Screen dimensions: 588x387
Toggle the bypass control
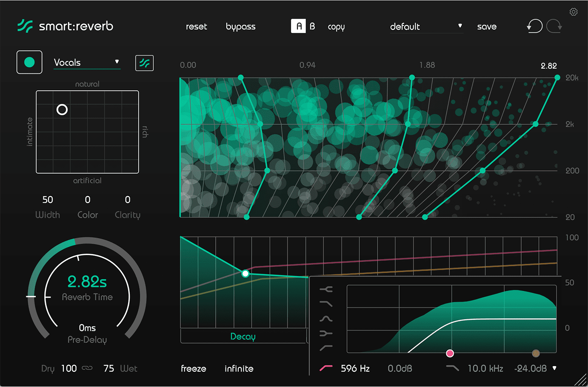[240, 26]
